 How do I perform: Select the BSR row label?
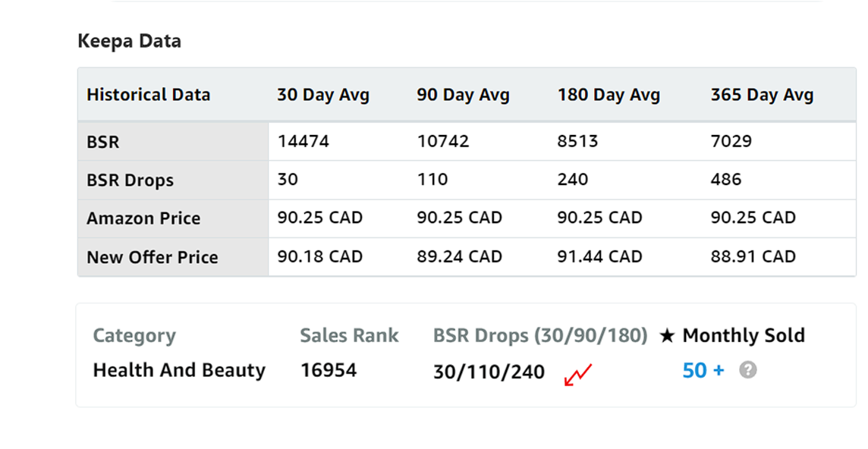pos(103,142)
